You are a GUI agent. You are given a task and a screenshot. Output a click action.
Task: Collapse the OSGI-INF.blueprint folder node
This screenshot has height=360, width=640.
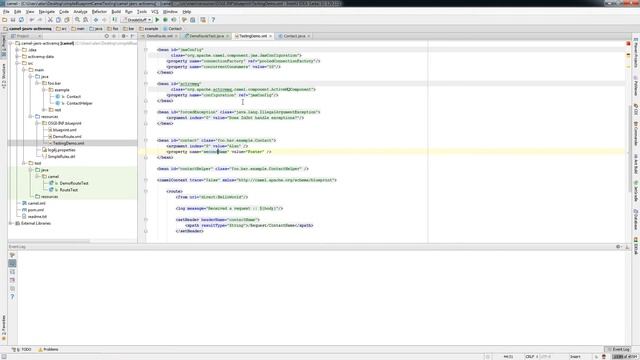click(x=37, y=123)
